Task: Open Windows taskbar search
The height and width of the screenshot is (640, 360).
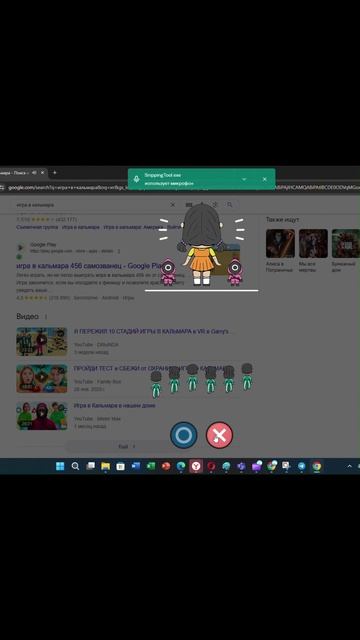Action: click(75, 466)
